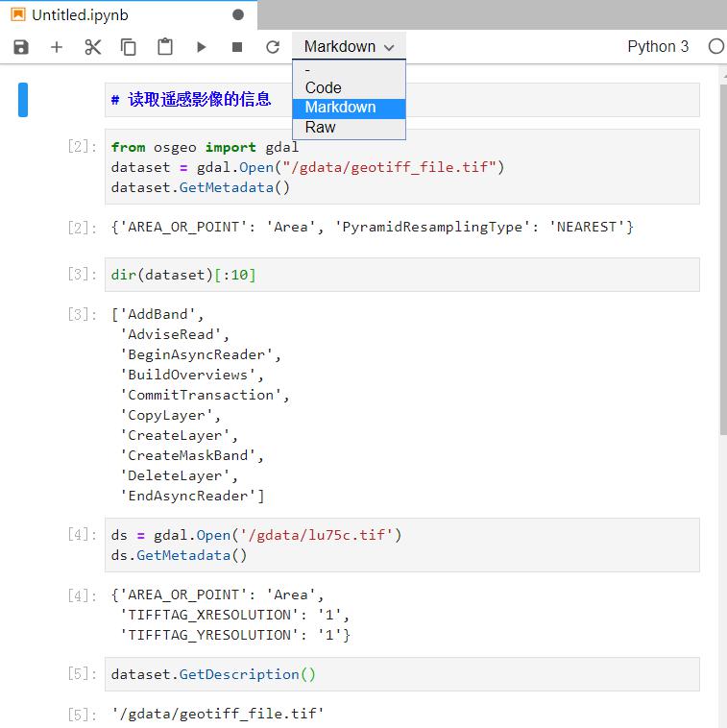
Task: Interrupt the kernel with the stop icon
Action: 237,47
